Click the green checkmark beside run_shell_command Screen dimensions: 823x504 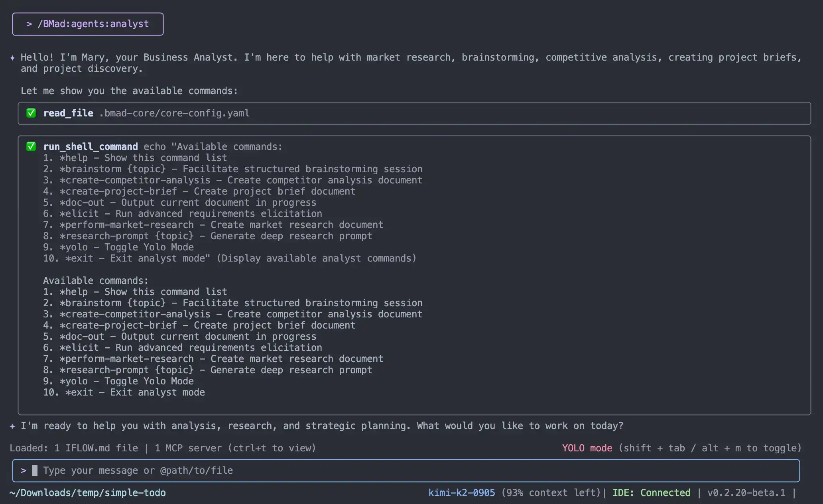(x=31, y=147)
